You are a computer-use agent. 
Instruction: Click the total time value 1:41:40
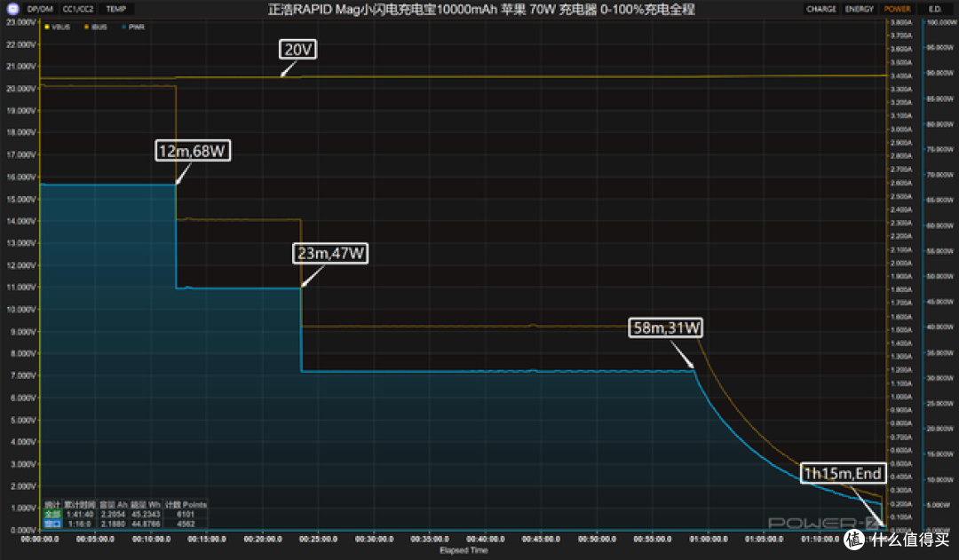pos(80,514)
